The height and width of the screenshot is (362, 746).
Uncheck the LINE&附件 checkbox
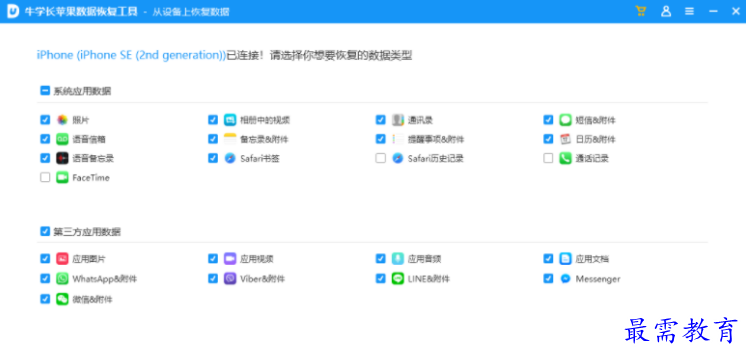381,278
